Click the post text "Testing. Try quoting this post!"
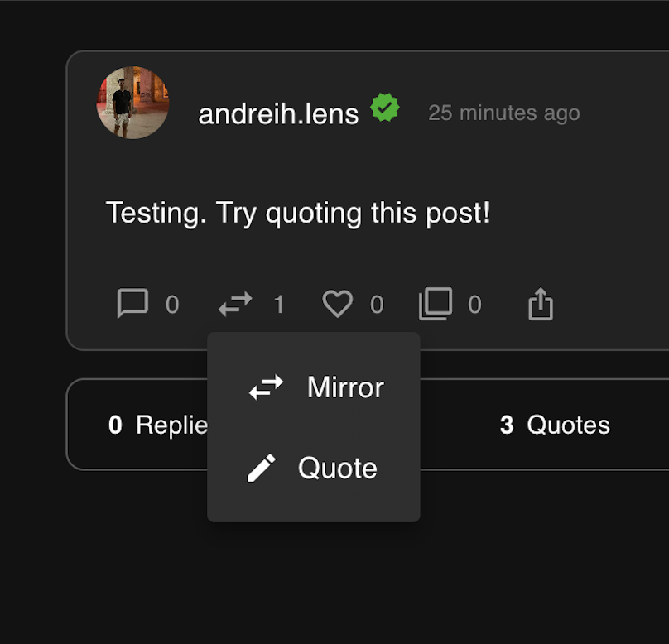669x644 pixels. (297, 213)
